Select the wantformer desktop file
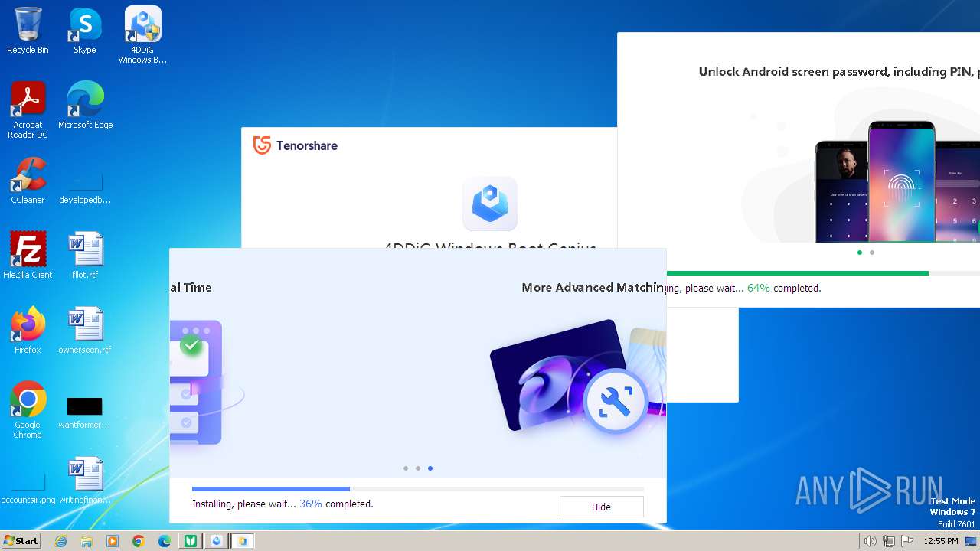This screenshot has height=551, width=980. (x=85, y=412)
